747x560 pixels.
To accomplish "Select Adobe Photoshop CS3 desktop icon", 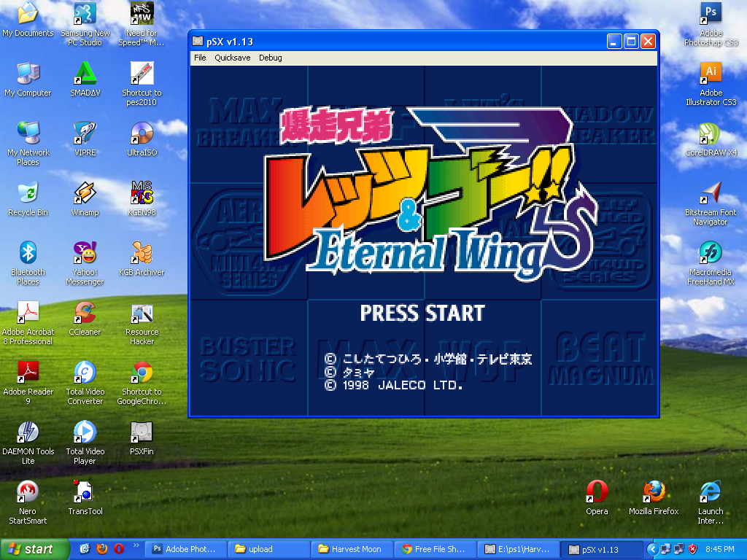I will point(711,24).
